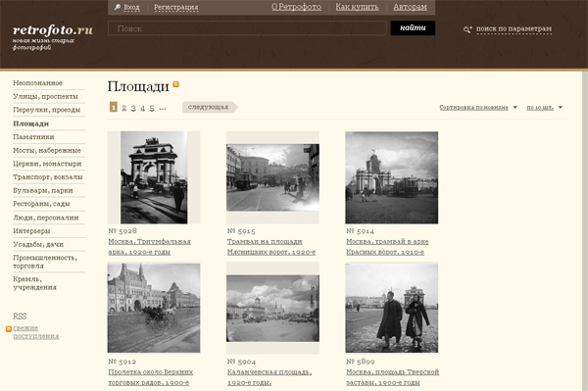Go to page 2 of results
The image size is (588, 391).
[123, 108]
